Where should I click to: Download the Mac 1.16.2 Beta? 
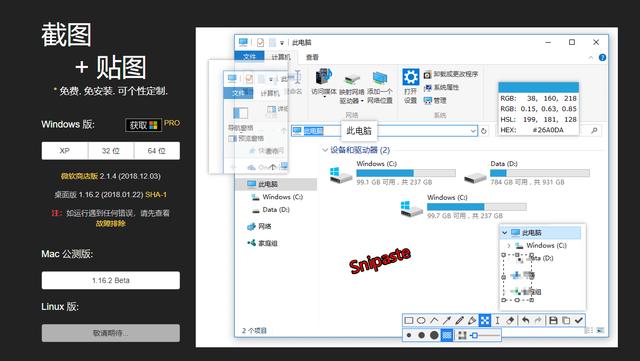point(111,281)
